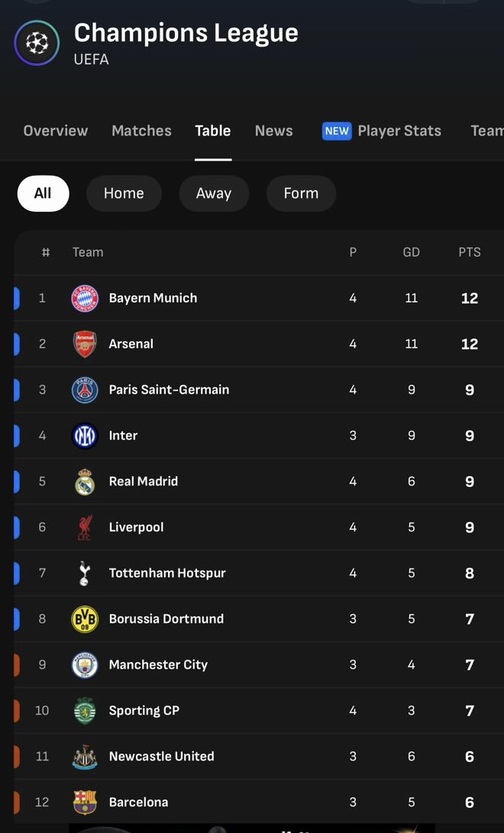Click the Champions League logo icon
504x833 pixels.
click(37, 43)
